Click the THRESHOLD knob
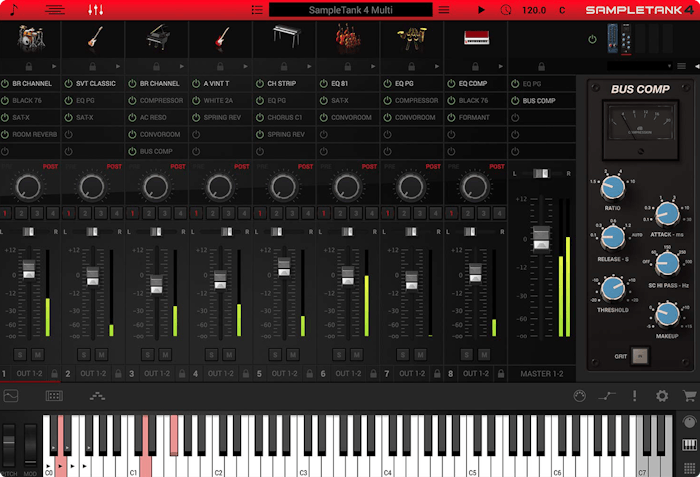This screenshot has height=477, width=700. point(613,289)
